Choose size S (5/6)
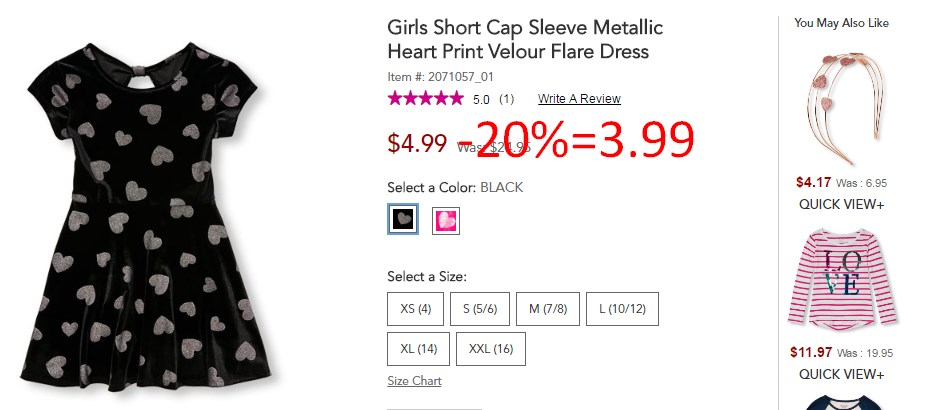The height and width of the screenshot is (410, 937). click(x=480, y=309)
